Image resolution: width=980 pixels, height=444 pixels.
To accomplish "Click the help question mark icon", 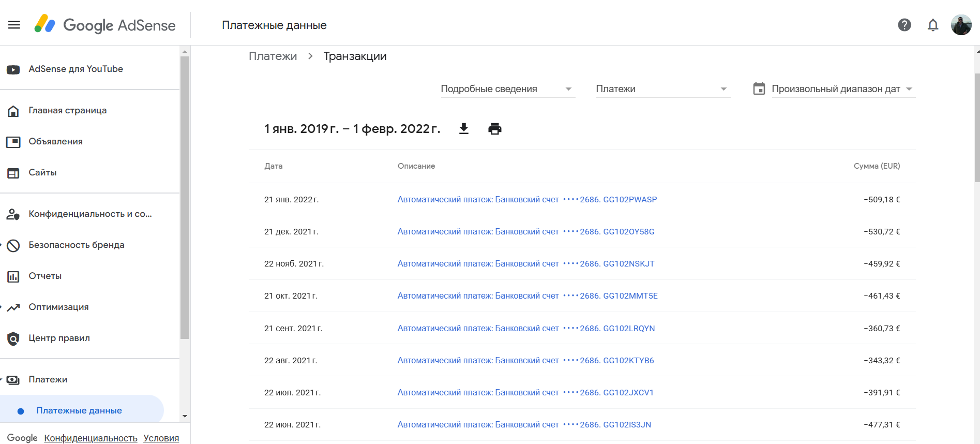I will pyautogui.click(x=904, y=25).
